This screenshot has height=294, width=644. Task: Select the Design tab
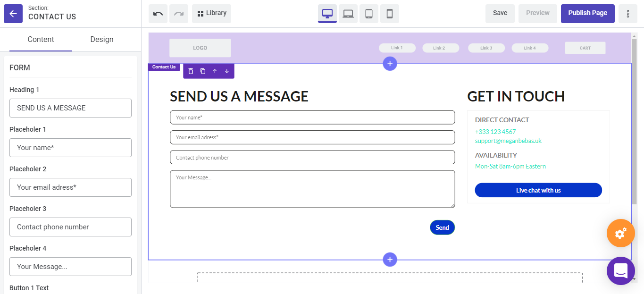pos(102,40)
